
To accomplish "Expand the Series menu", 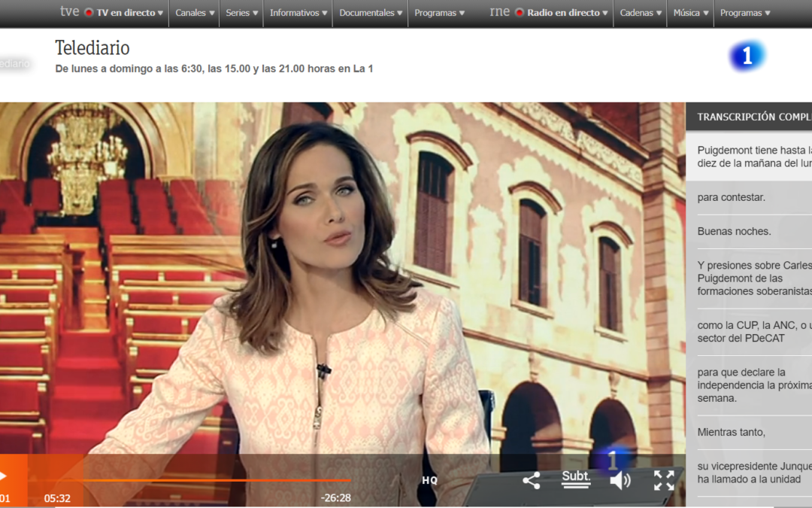I will point(241,13).
